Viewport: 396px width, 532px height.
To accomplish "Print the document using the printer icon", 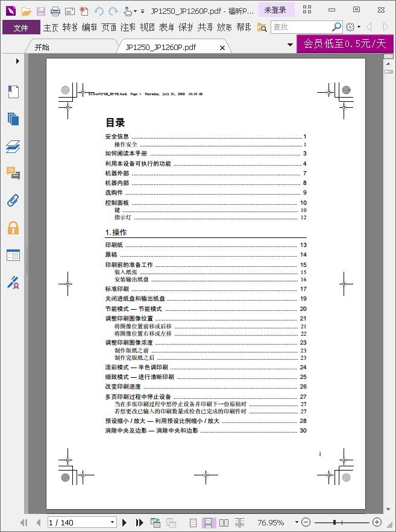I will 55,11.
